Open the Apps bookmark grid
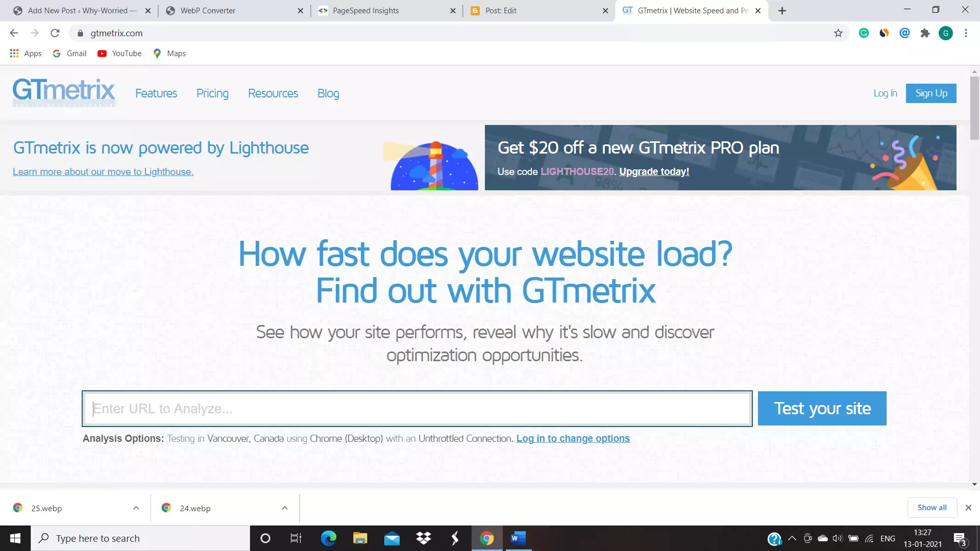Image resolution: width=980 pixels, height=551 pixels. pos(26,53)
